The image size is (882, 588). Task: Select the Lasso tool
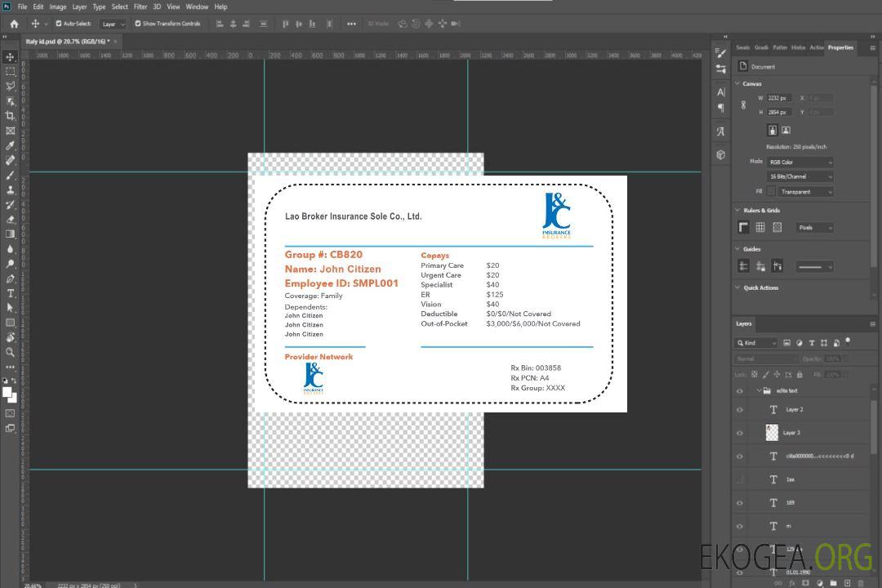pyautogui.click(x=10, y=86)
